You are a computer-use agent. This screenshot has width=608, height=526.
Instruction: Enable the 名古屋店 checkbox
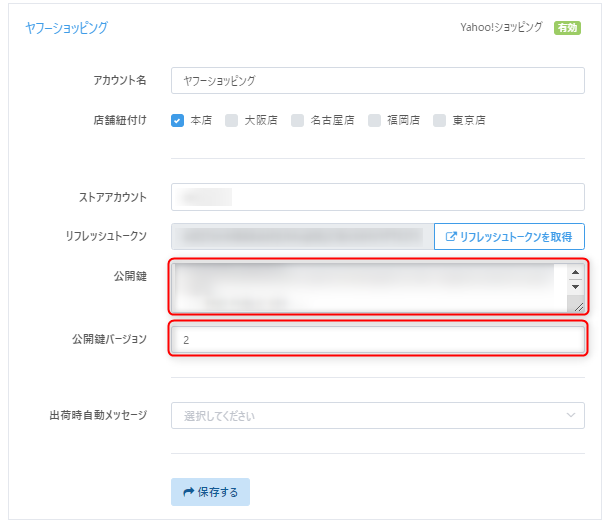297,120
